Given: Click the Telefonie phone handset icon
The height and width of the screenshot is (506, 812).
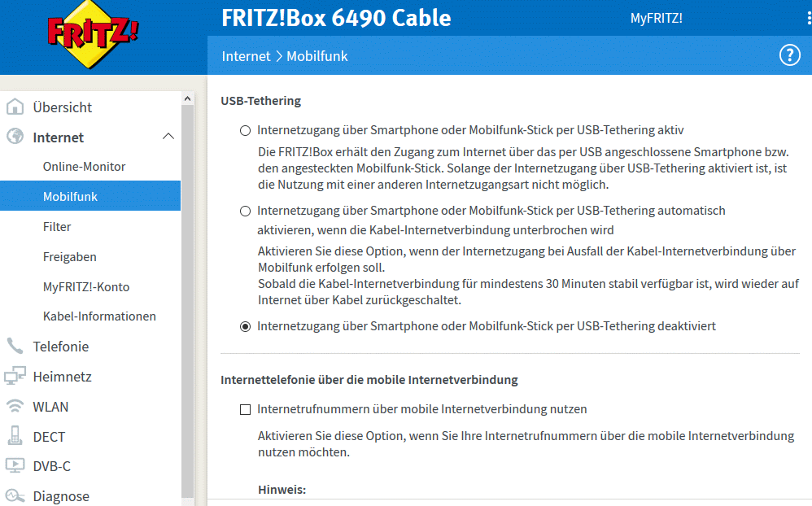Looking at the screenshot, I should coord(15,347).
